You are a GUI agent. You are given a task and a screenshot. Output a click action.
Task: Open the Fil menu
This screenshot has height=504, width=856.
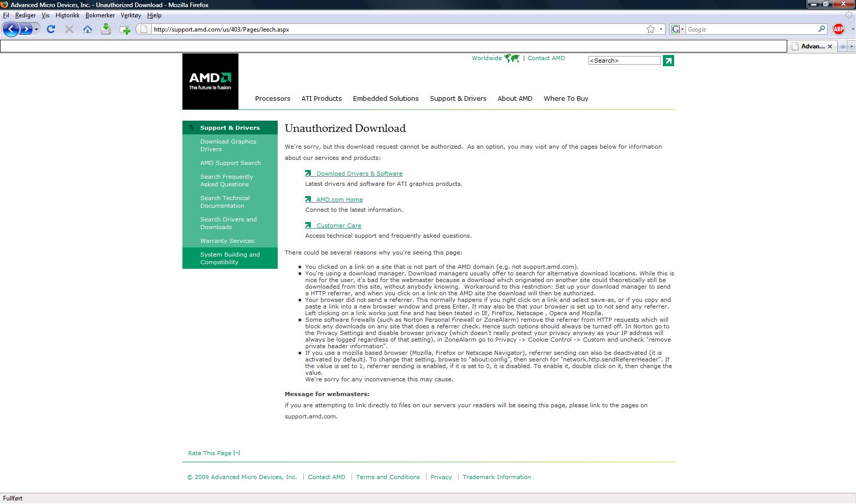click(6, 15)
